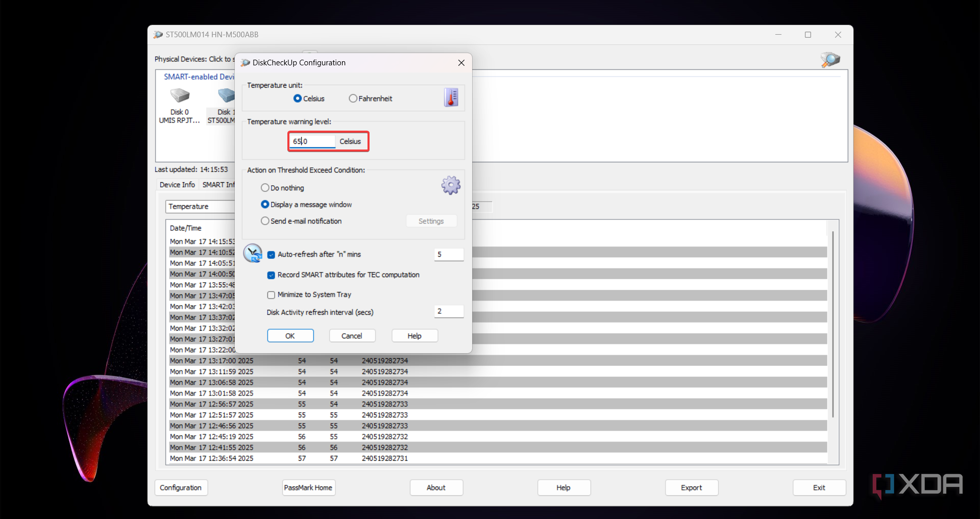This screenshot has height=519, width=980.
Task: Open the About button
Action: click(x=436, y=487)
